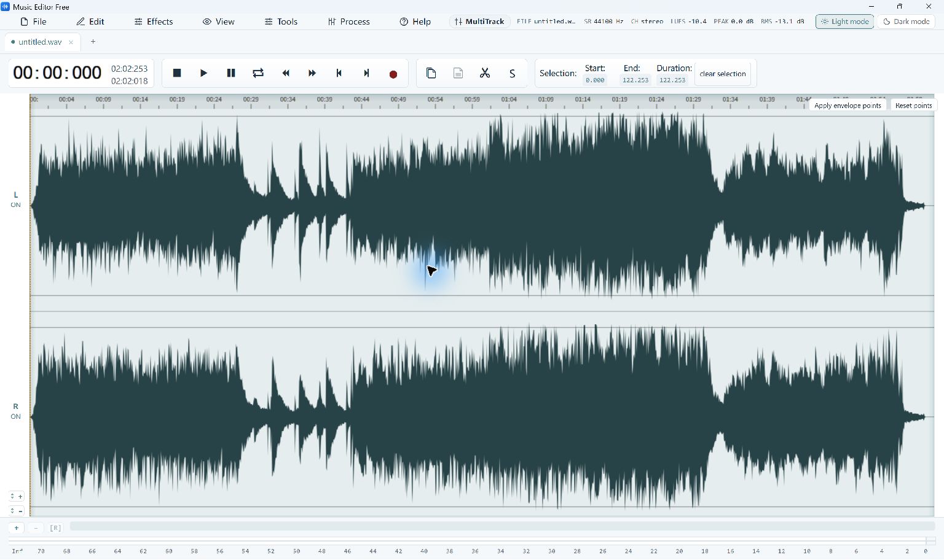This screenshot has height=560, width=944.
Task: Jump to the end of the track
Action: [366, 73]
